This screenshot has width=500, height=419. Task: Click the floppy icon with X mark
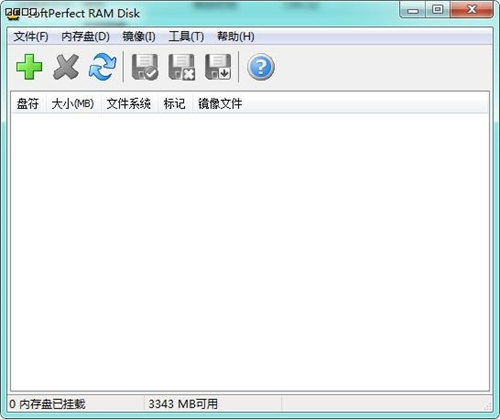(182, 67)
